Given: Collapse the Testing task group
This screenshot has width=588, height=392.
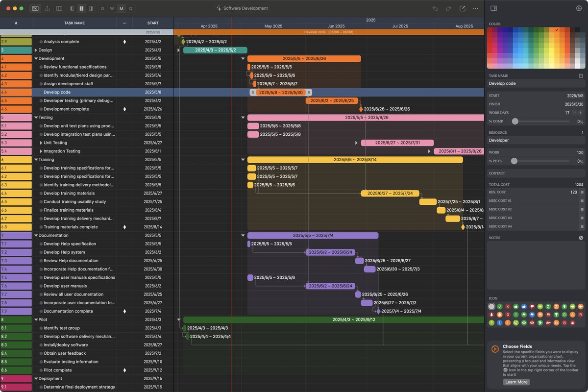Looking at the screenshot, I should (x=36, y=118).
